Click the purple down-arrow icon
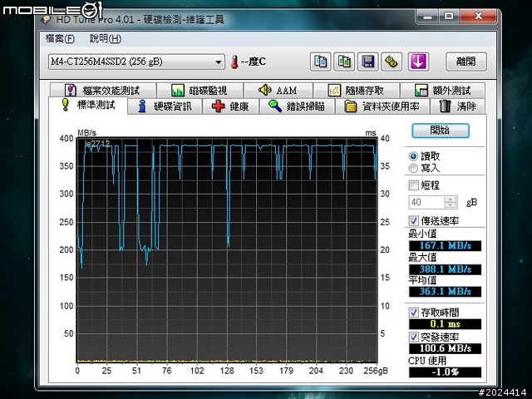Viewport: 532px width, 399px height. click(418, 62)
